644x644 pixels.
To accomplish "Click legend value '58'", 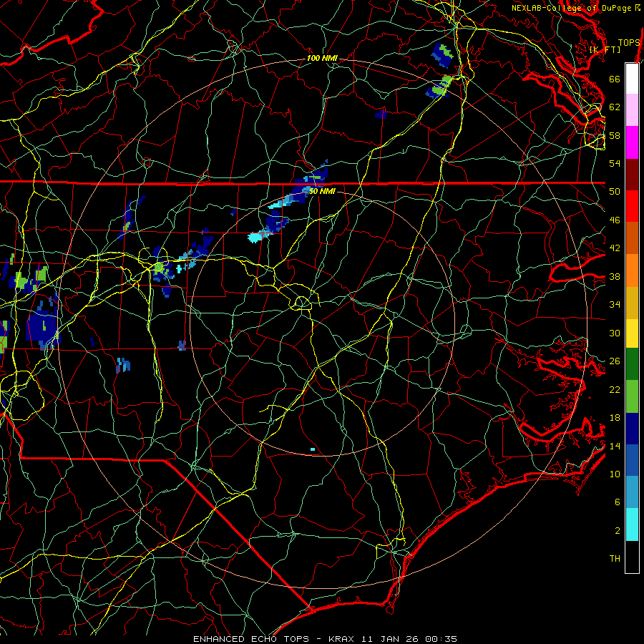I will coord(615,135).
